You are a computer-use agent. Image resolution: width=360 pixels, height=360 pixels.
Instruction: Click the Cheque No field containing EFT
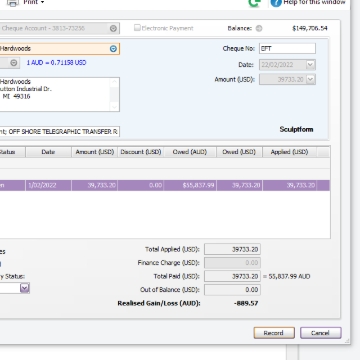pyautogui.click(x=287, y=49)
